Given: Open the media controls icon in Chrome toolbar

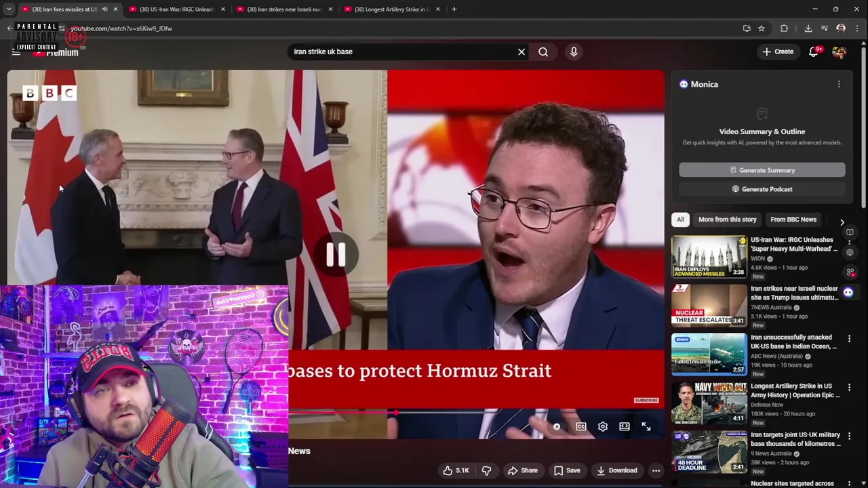Looking at the screenshot, I should coord(825,28).
